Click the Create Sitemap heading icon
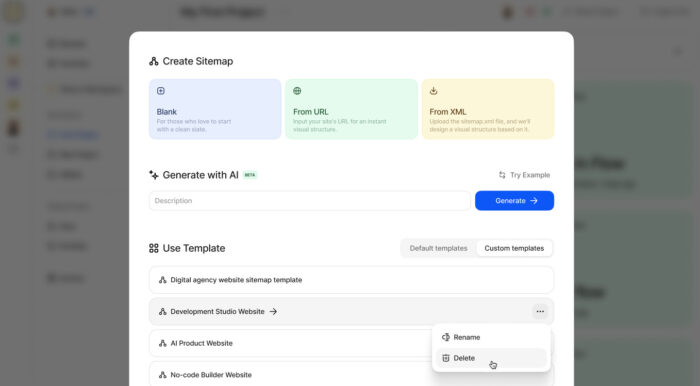Screen dimensions: 700x386 click(x=154, y=61)
